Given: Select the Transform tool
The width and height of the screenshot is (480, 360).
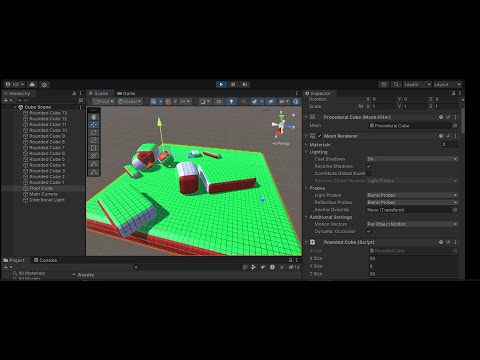Looking at the screenshot, I should point(94,156).
